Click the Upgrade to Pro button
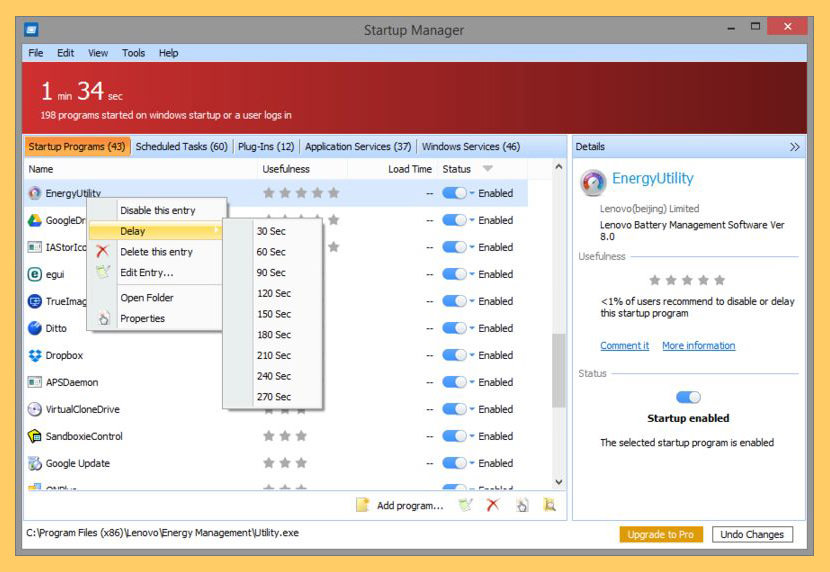830x572 pixels. [x=661, y=534]
